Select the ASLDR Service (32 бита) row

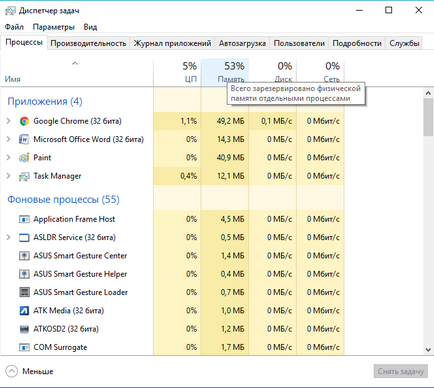(172, 238)
